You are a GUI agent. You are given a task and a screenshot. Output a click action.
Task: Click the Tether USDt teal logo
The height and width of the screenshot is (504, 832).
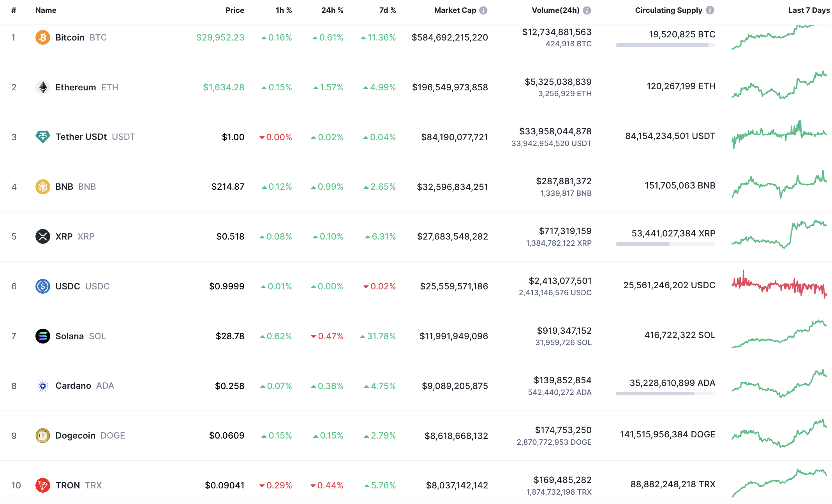pyautogui.click(x=43, y=137)
